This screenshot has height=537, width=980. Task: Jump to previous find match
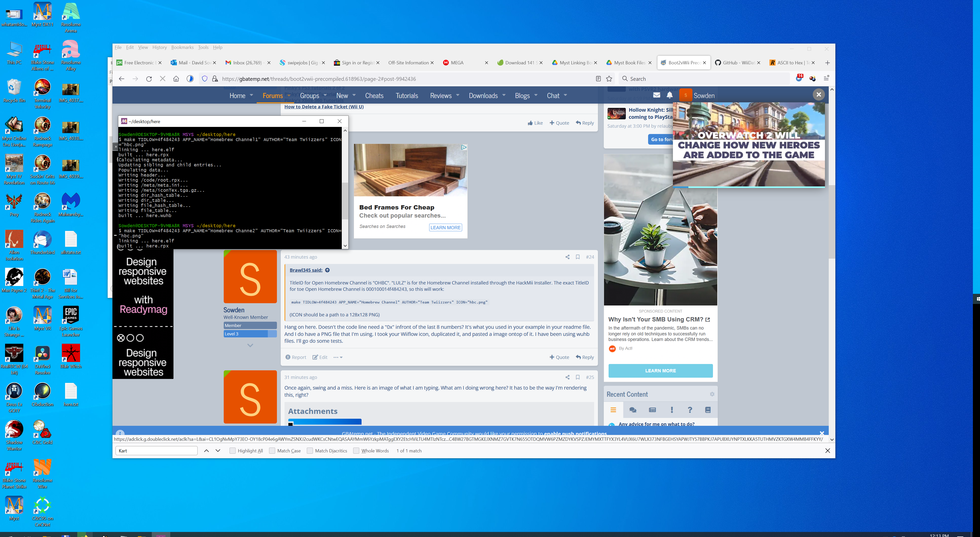click(206, 451)
